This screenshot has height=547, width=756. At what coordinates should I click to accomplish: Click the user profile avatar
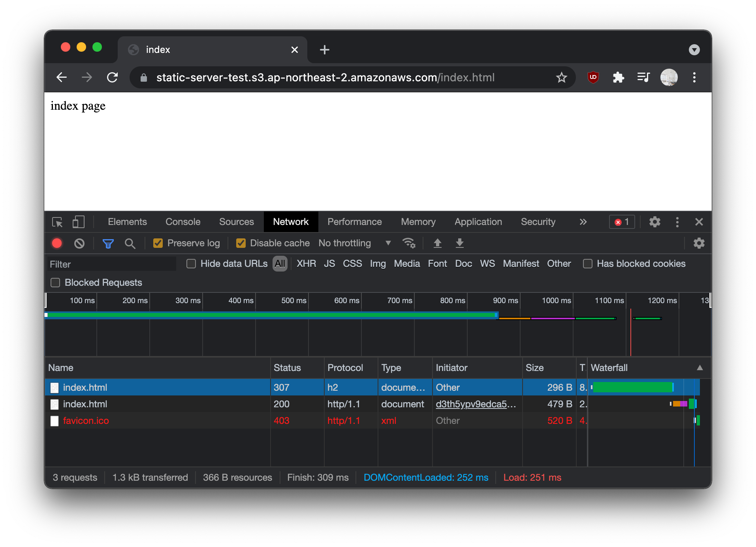click(669, 77)
